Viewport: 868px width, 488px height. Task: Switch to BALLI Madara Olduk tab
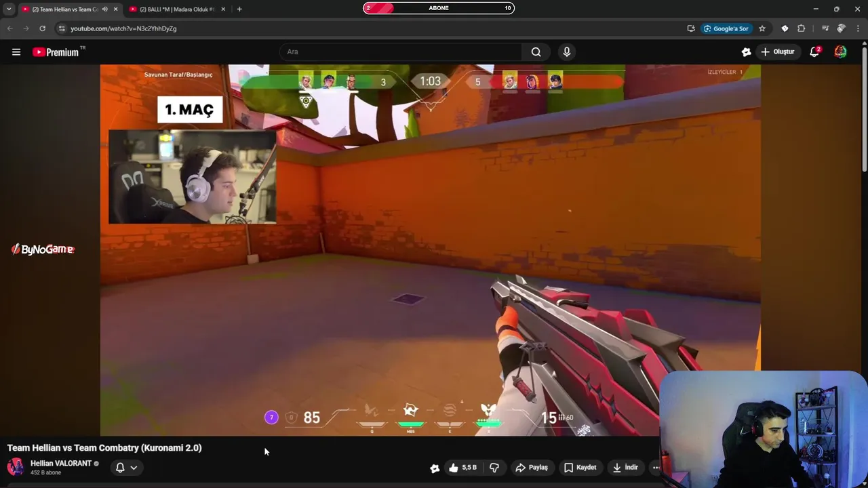pyautogui.click(x=176, y=9)
